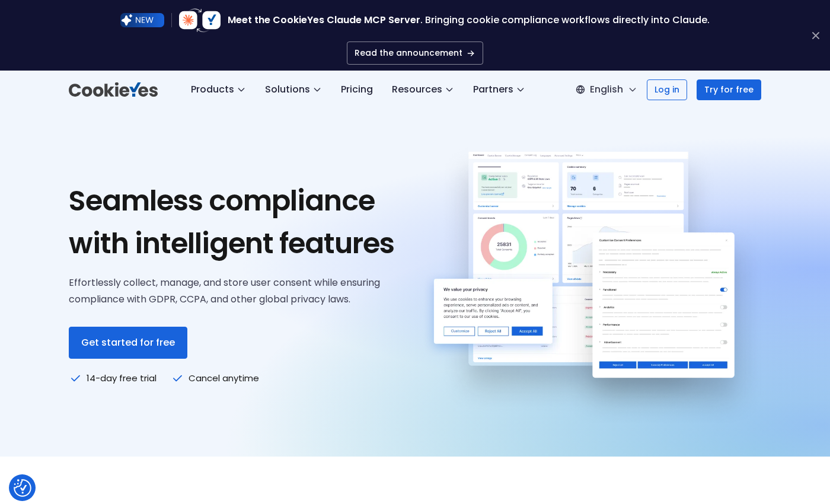Click the CookieYes logo
Viewport: 830px width, 504px height.
pos(113,90)
